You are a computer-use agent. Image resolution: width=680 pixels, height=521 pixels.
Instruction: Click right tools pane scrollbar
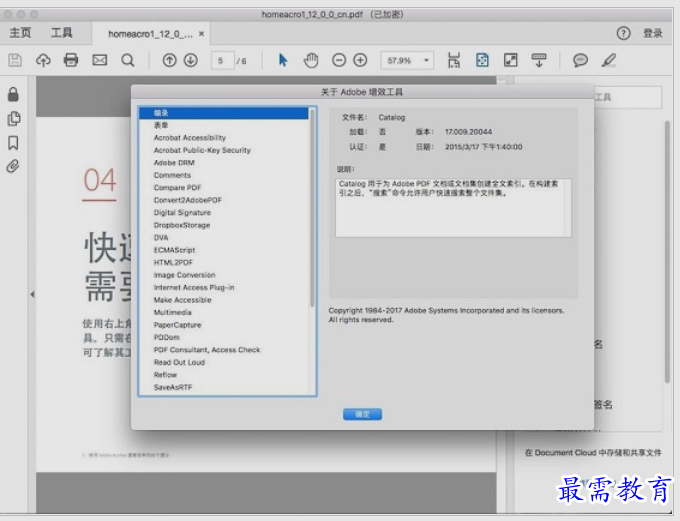pos(668,252)
